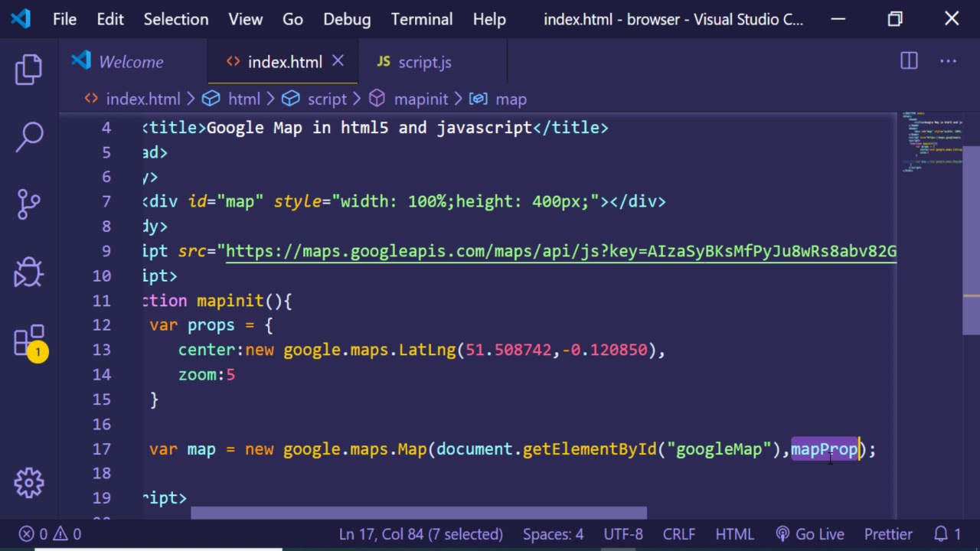
Task: Open the Terminal menu
Action: [421, 19]
